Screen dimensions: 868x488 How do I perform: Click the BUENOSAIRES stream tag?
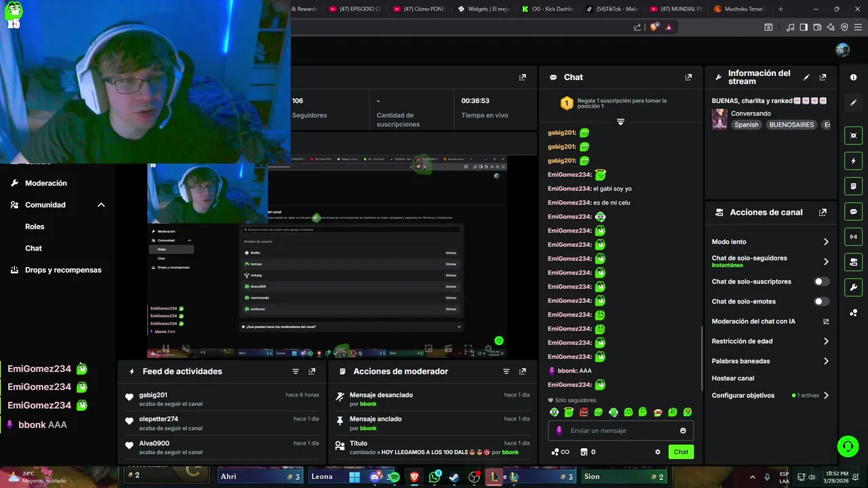tap(791, 125)
